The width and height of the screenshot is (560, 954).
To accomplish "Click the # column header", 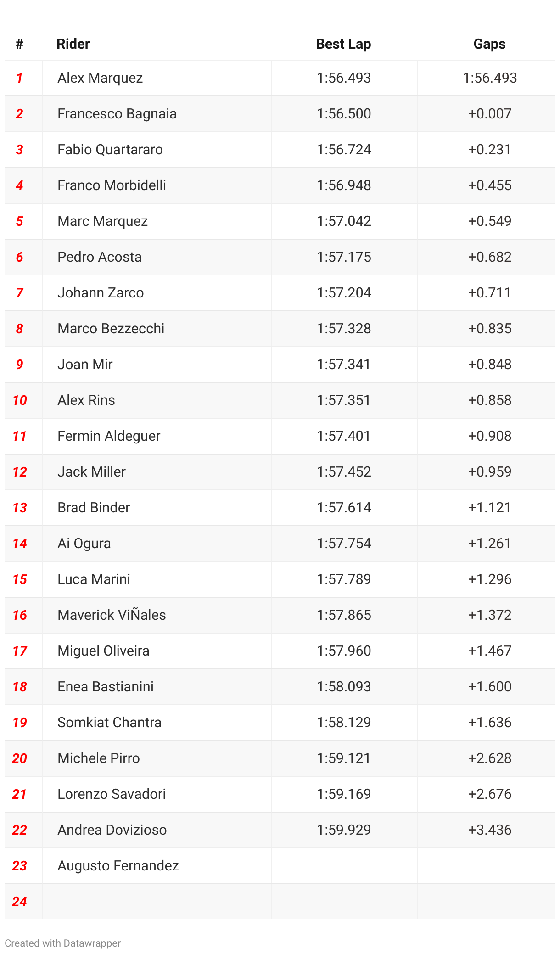I will tap(19, 44).
